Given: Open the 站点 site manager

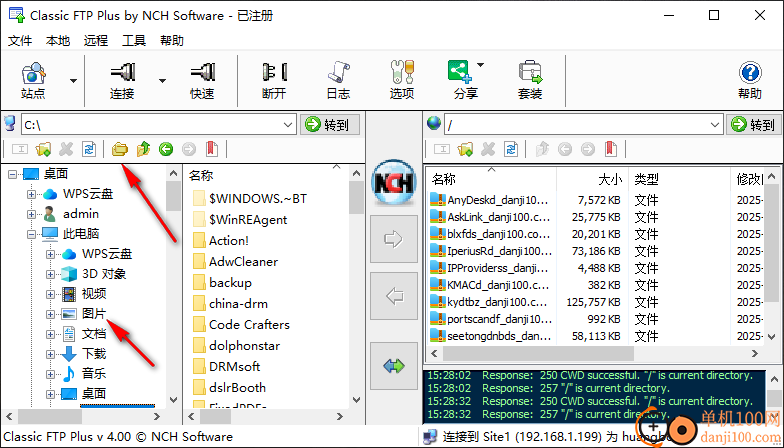Looking at the screenshot, I should point(34,80).
